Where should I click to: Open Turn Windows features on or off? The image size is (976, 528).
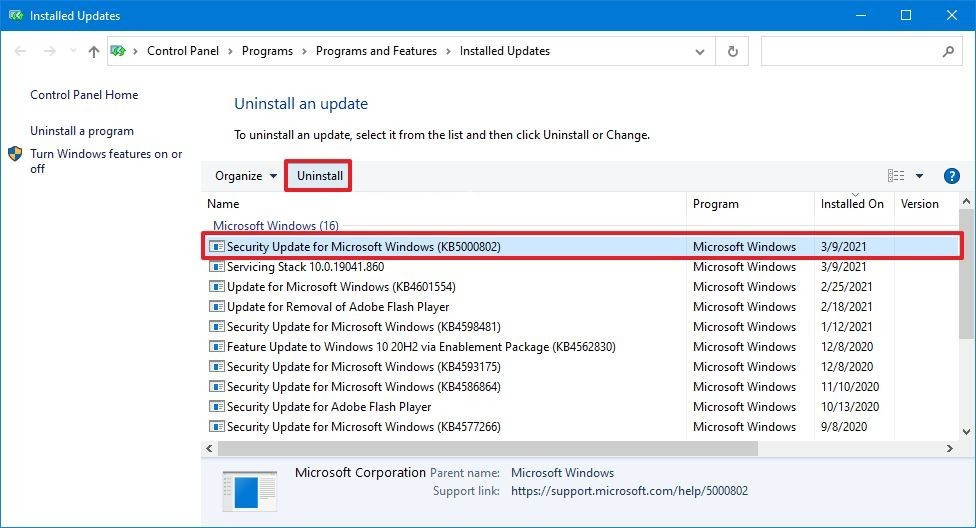pos(106,161)
